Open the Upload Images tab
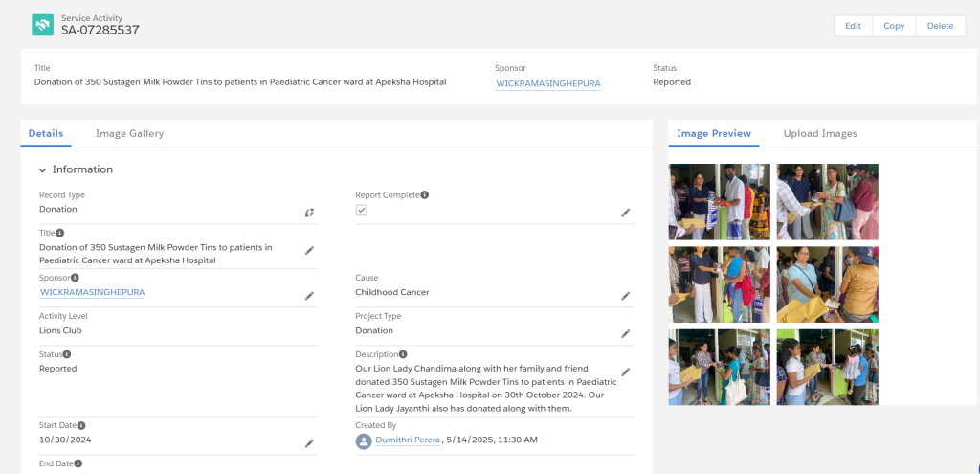 (820, 133)
